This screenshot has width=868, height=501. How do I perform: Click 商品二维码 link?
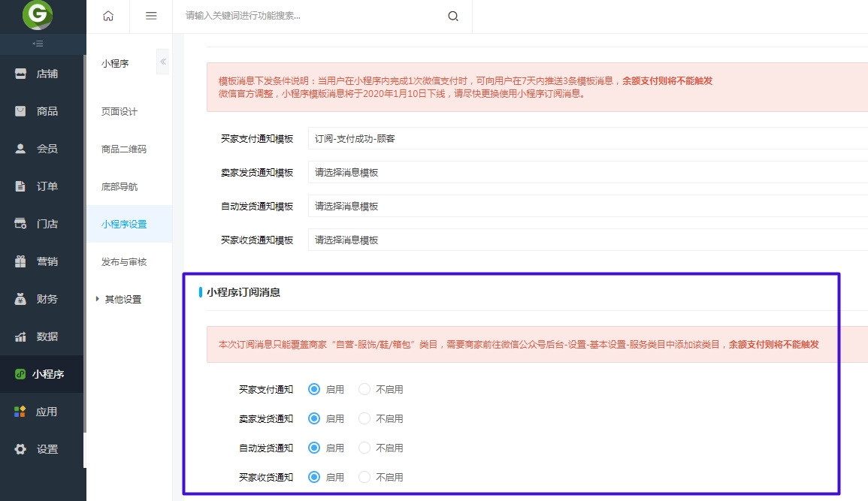[124, 149]
